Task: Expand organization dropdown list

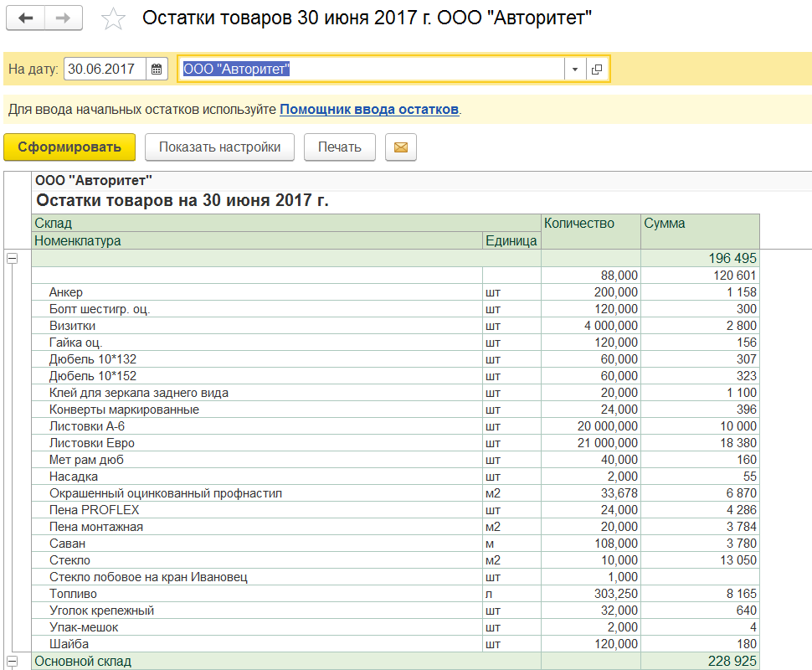Action: pyautogui.click(x=575, y=69)
